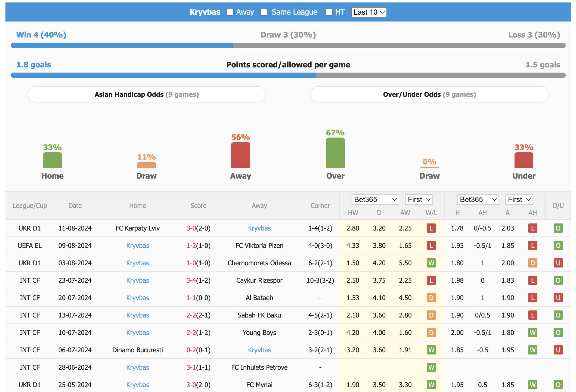Click the green Home 33% bar

click(x=52, y=160)
